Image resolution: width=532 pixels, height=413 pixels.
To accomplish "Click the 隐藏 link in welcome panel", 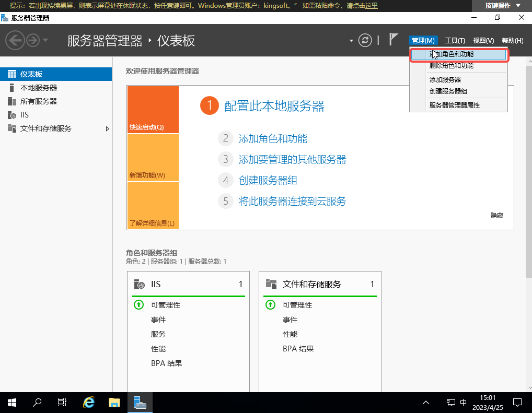I will pyautogui.click(x=496, y=215).
